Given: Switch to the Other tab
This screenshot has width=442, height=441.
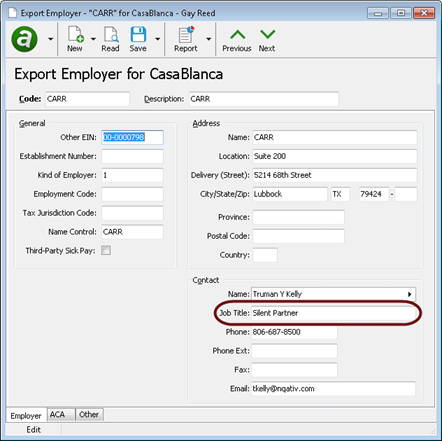Looking at the screenshot, I should [x=89, y=415].
